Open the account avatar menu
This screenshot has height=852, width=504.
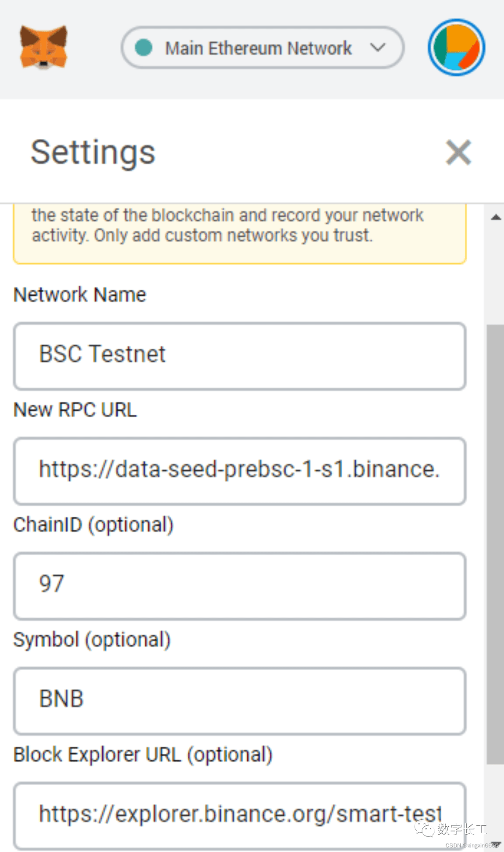[456, 47]
